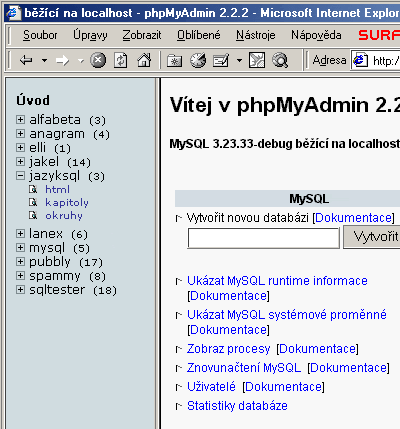
Task: Expand the sqltester database node
Action: 20,289
